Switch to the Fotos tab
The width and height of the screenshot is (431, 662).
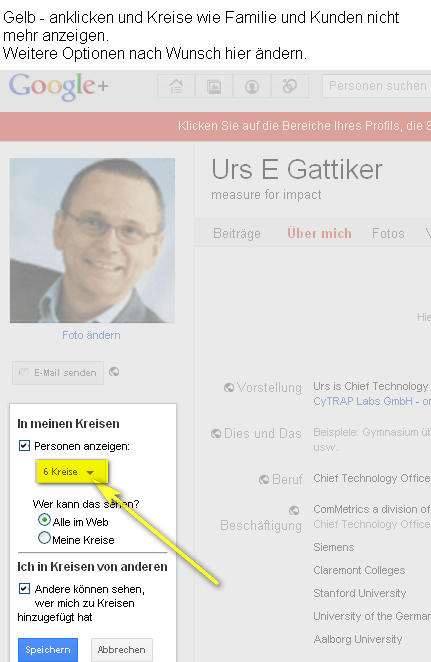[x=388, y=233]
